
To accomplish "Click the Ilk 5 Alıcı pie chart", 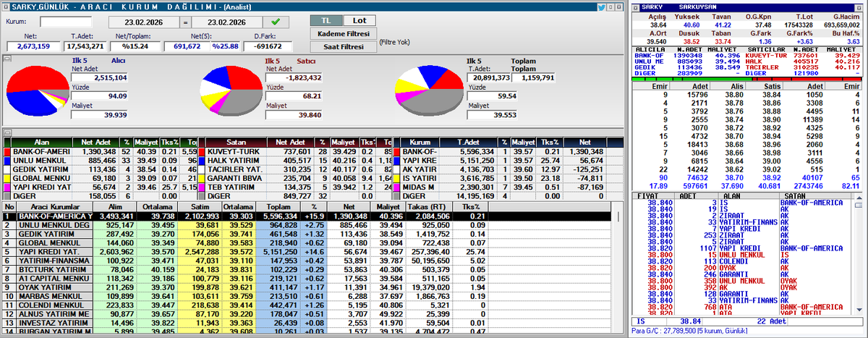I will [38, 90].
